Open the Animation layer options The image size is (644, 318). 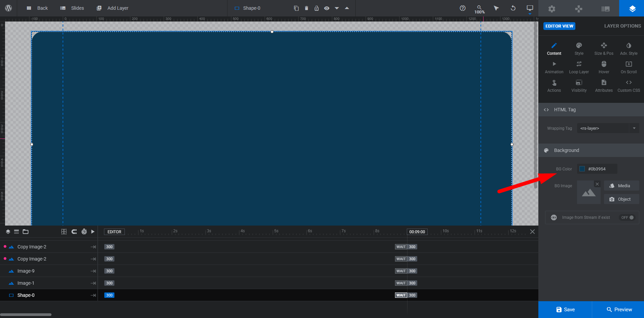pos(554,67)
